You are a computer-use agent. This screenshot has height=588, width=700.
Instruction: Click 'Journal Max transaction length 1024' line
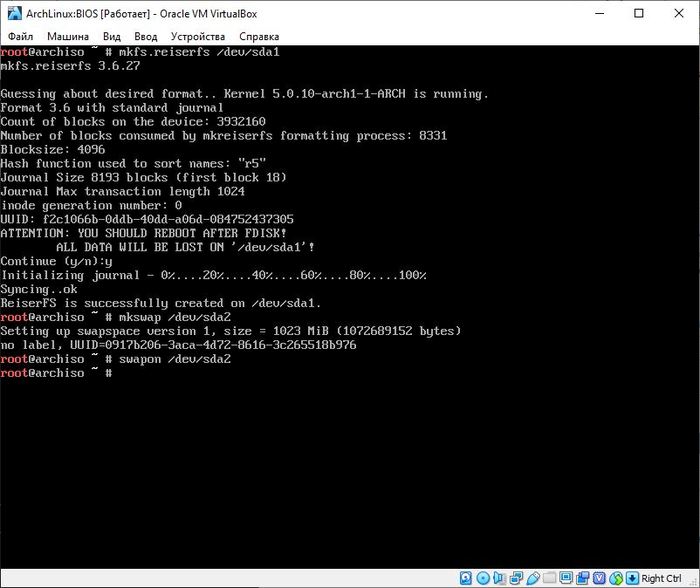tap(122, 192)
